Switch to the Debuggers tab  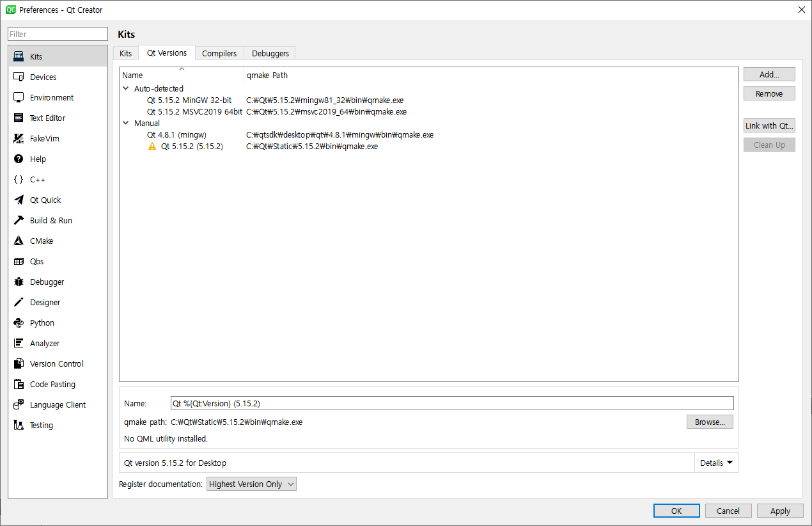tap(270, 53)
